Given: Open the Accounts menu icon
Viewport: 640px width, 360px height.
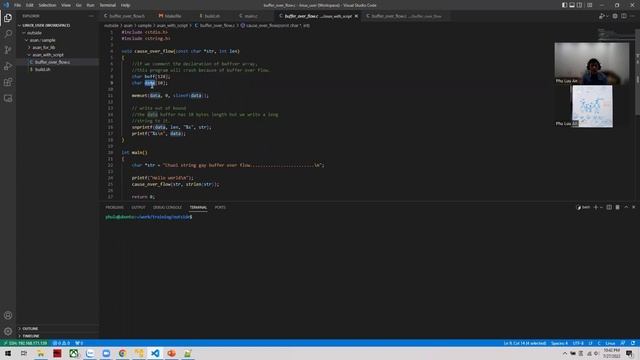Looking at the screenshot, I should 8,315.
